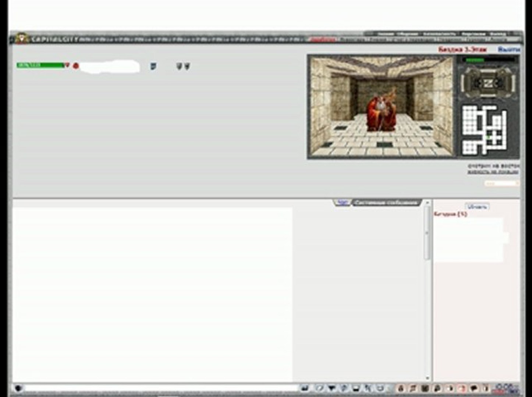
Task: Click the Обновить button in player list
Action: (477, 207)
